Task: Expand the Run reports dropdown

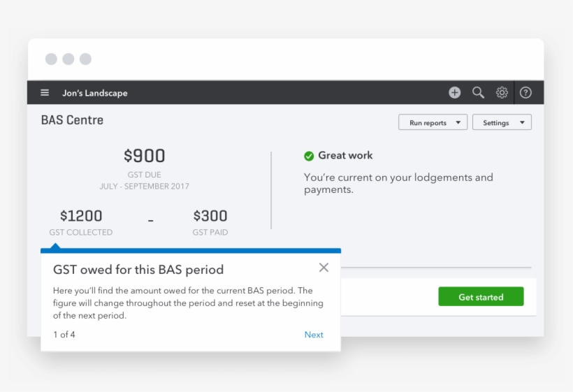Action: (x=433, y=122)
